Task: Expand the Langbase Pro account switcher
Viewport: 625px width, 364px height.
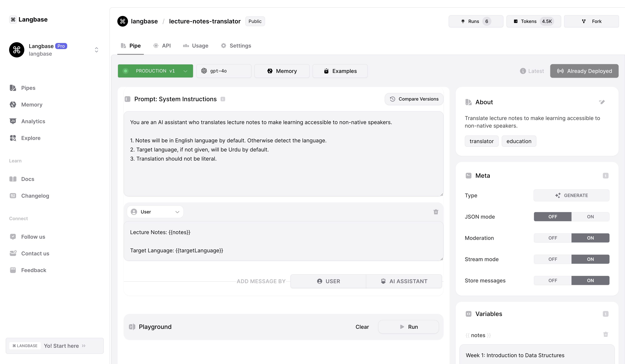Action: [97, 50]
